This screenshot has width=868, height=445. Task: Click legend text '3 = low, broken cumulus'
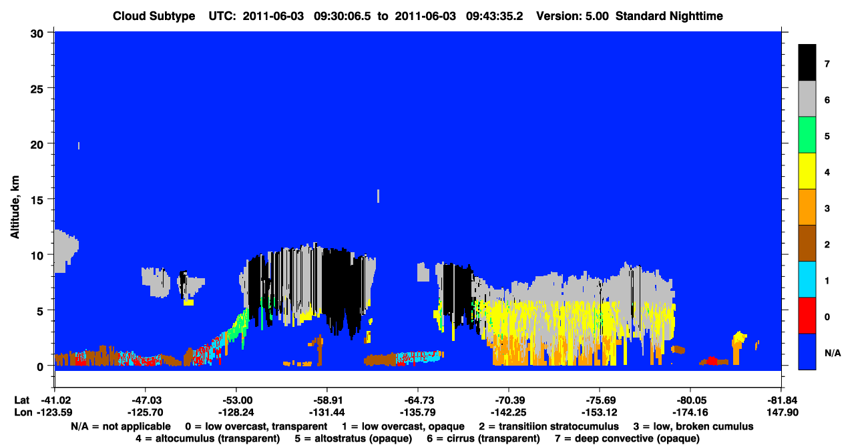693,426
